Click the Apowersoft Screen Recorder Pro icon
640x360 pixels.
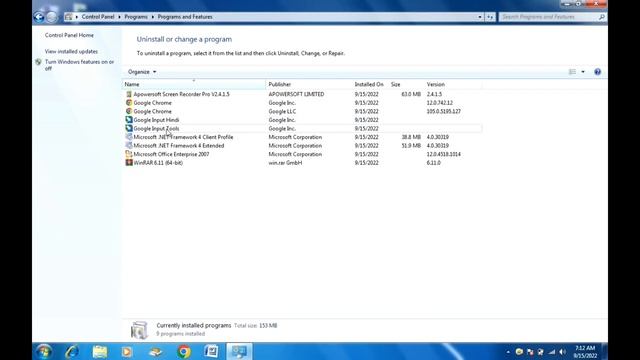[129, 94]
